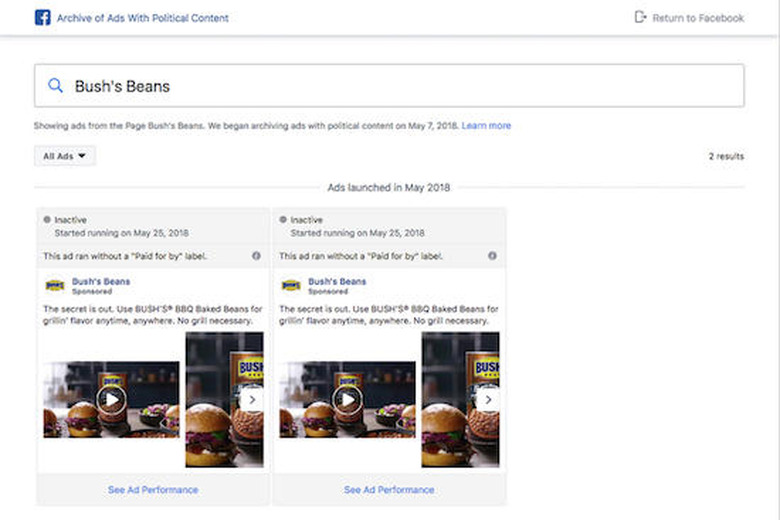Play the second ad's video
The image size is (780, 520).
coord(347,400)
